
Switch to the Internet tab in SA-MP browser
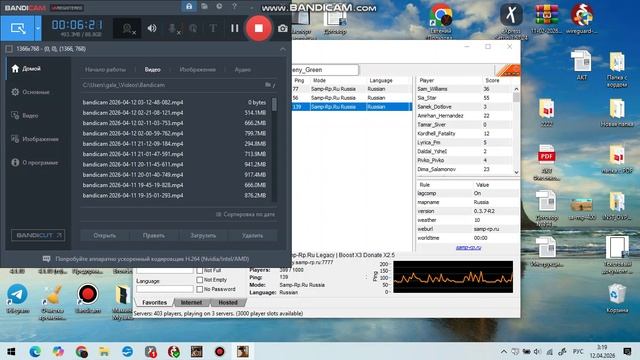(x=191, y=302)
